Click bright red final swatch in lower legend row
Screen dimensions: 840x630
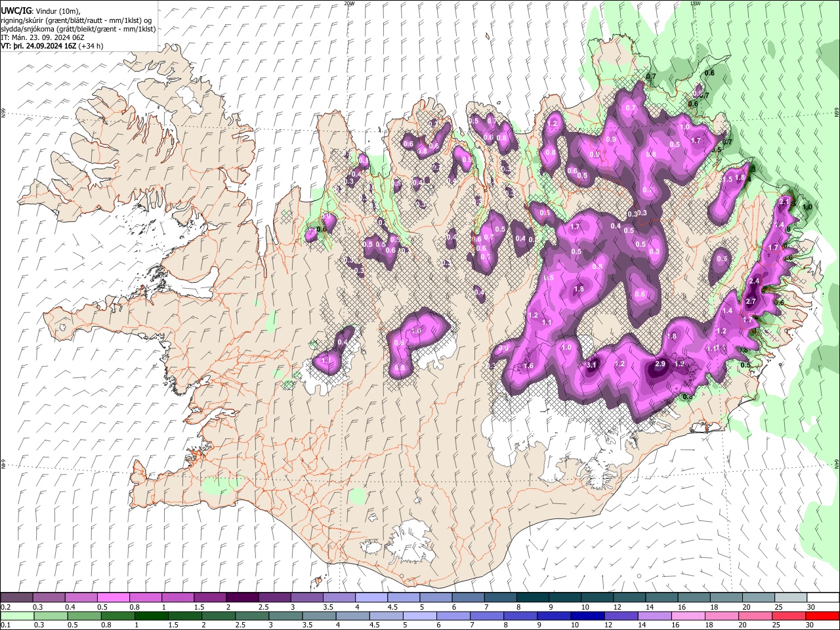822,616
